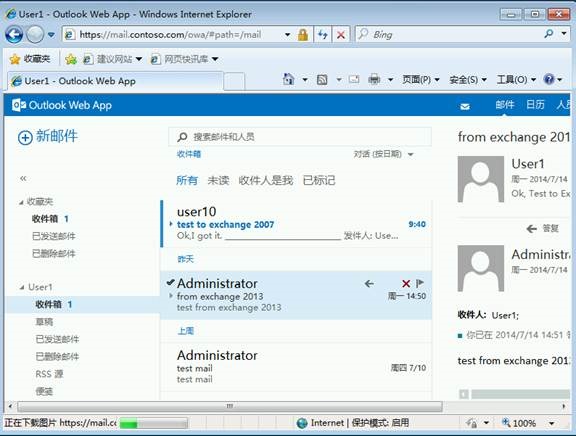
Task: Open Administrator test mail message
Action: [x=296, y=367]
